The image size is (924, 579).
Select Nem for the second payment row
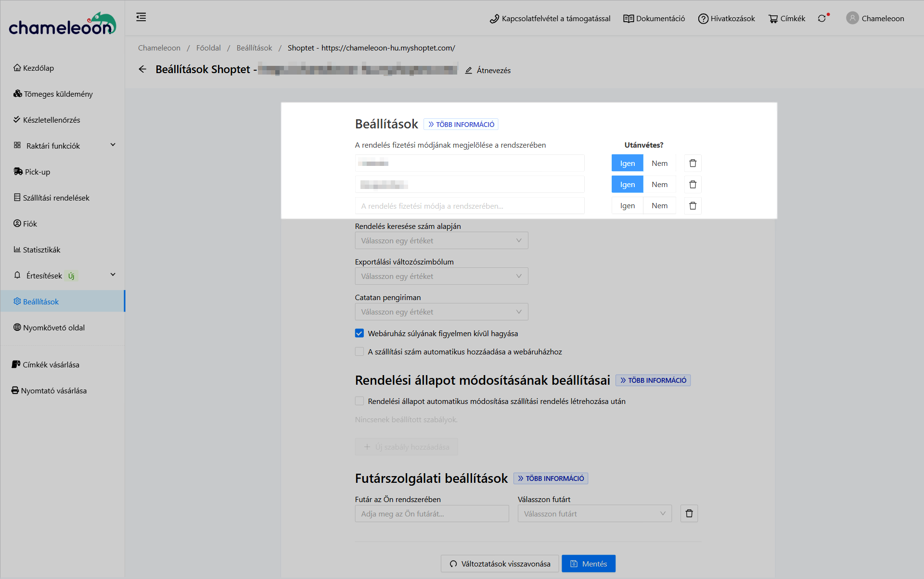(659, 185)
